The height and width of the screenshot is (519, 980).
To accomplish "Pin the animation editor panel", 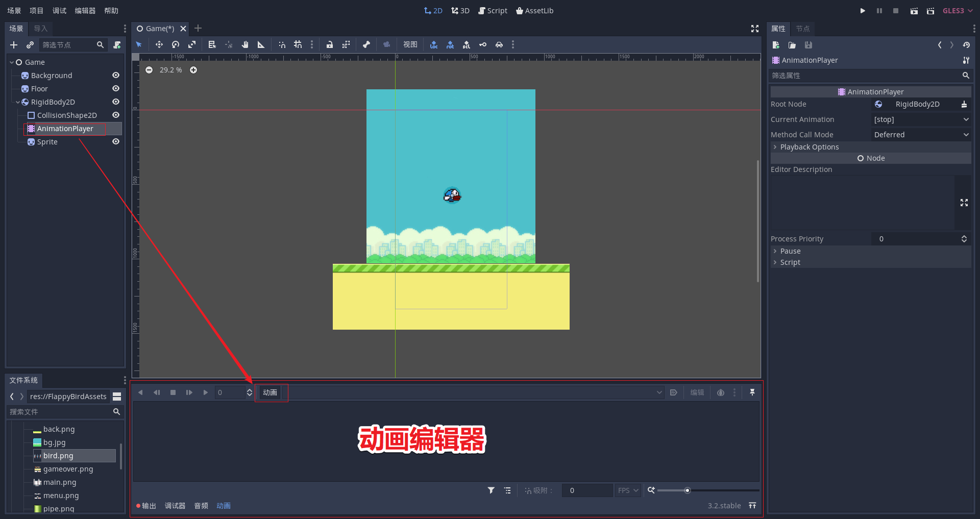I will coord(752,392).
